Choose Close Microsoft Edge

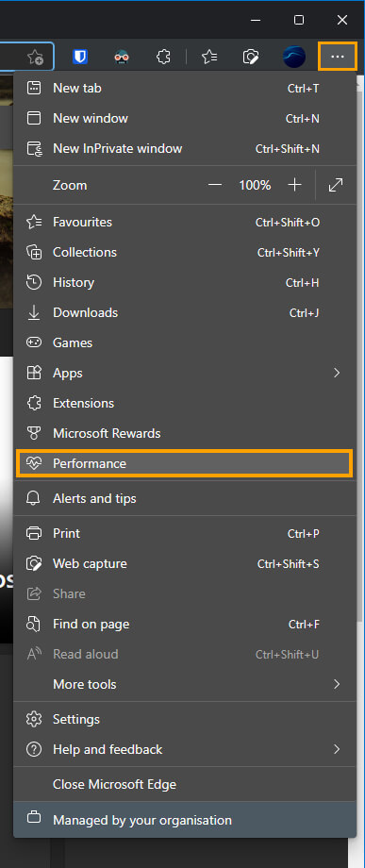tap(185, 784)
